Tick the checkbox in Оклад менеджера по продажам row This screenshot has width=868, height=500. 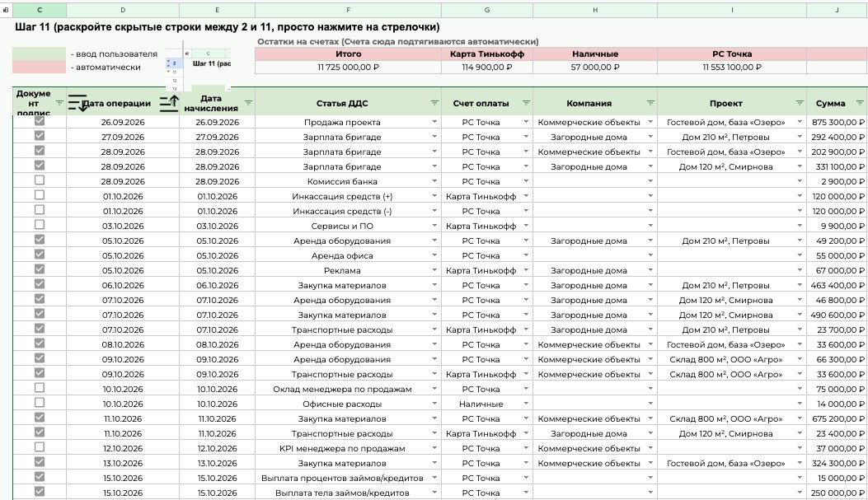(40, 388)
